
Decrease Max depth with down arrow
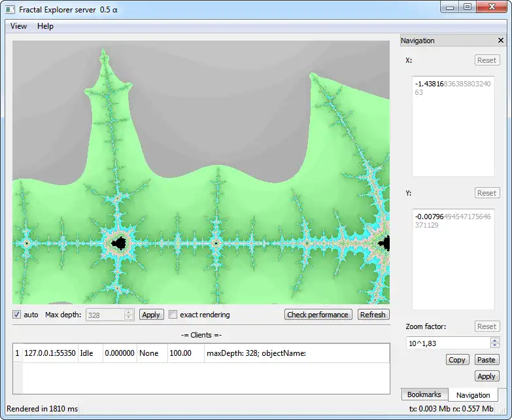pos(129,317)
